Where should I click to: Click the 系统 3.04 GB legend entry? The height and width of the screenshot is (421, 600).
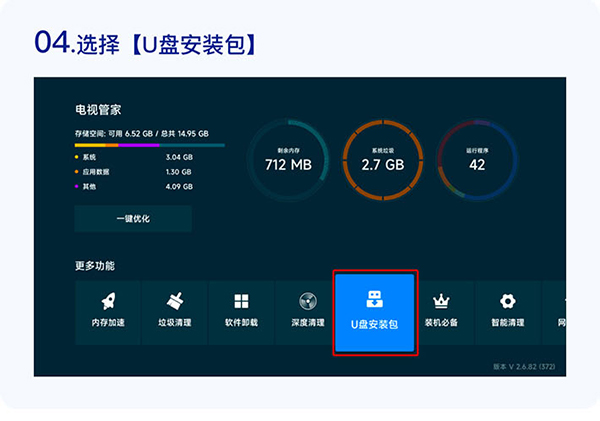[x=132, y=157]
